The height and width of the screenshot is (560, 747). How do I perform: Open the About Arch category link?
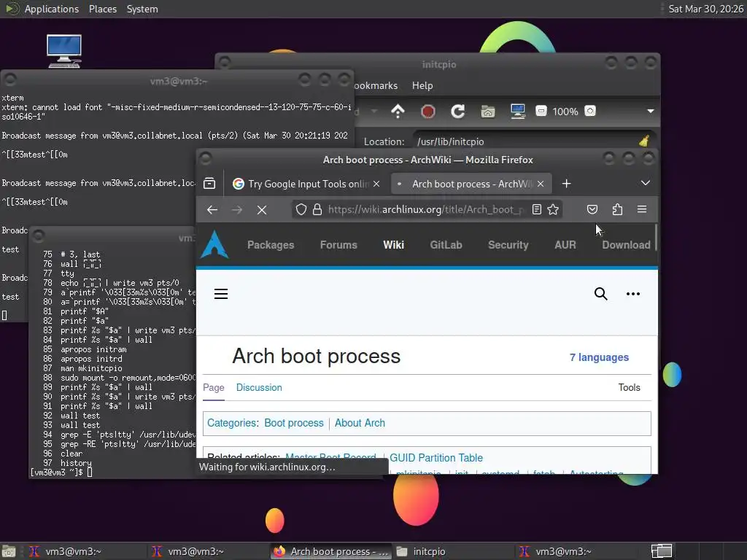click(x=360, y=423)
